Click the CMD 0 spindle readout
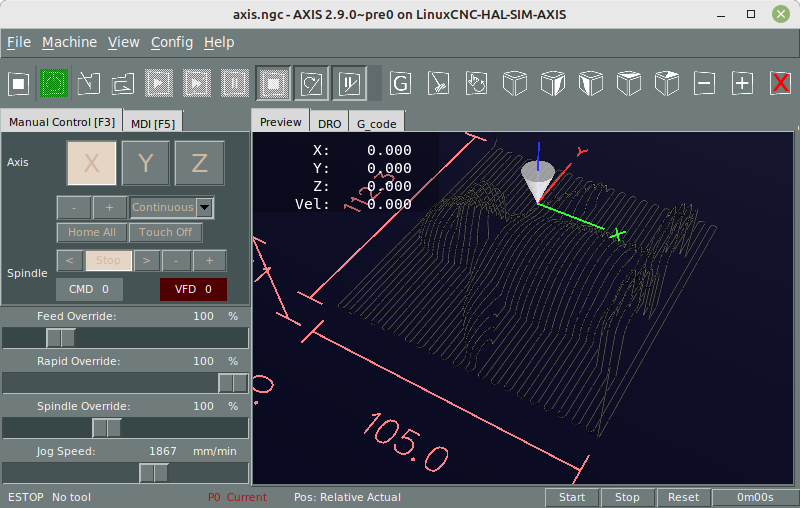 click(89, 289)
